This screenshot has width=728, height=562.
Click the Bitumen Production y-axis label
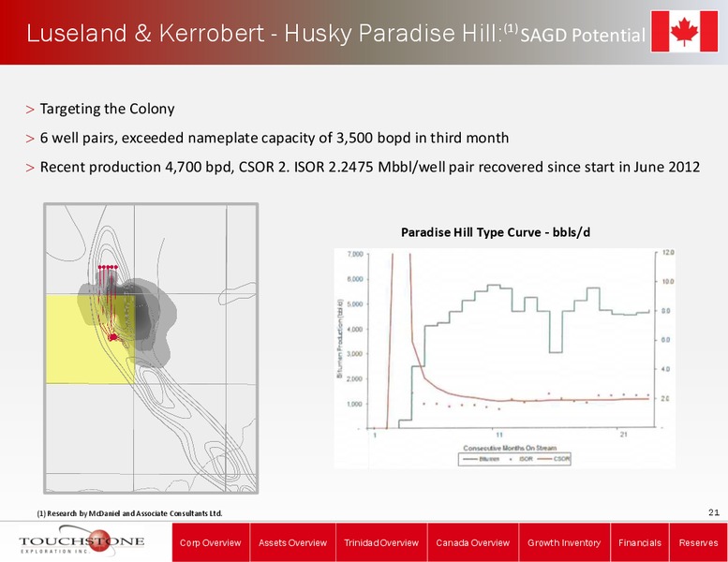(340, 338)
